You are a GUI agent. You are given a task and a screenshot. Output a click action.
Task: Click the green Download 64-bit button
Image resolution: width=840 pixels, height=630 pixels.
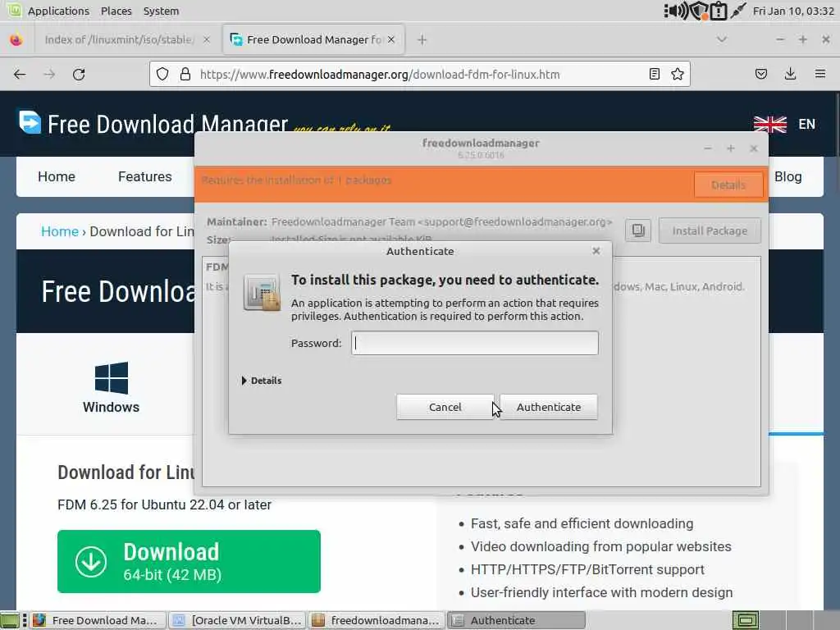click(x=189, y=561)
